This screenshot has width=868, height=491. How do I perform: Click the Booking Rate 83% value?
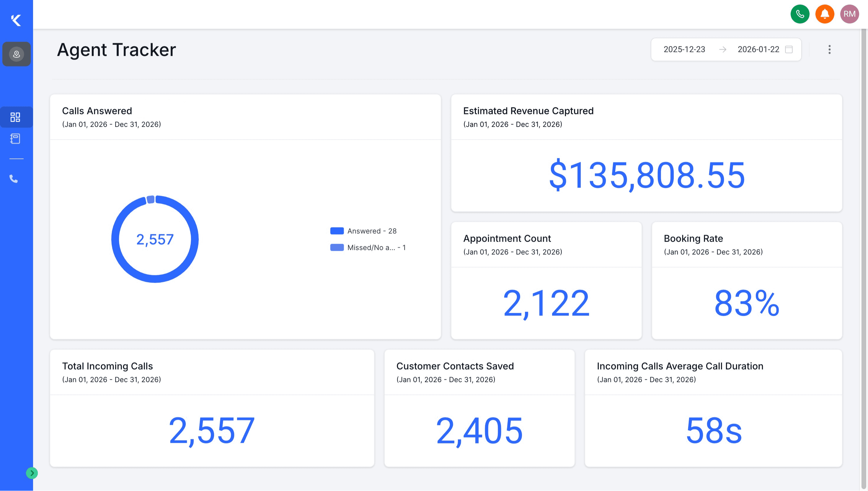[x=746, y=303]
